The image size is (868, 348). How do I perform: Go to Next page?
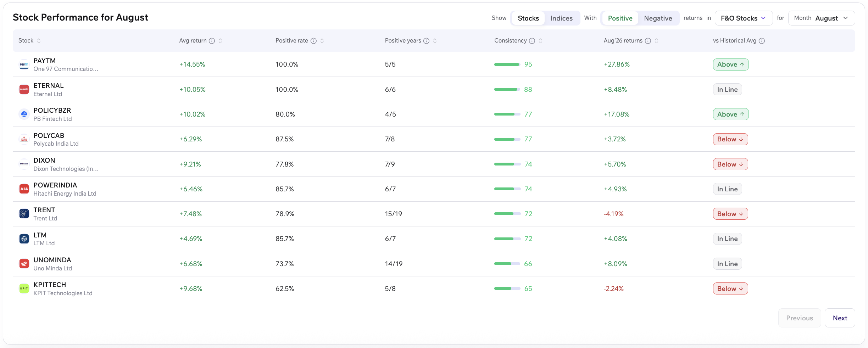[840, 318]
